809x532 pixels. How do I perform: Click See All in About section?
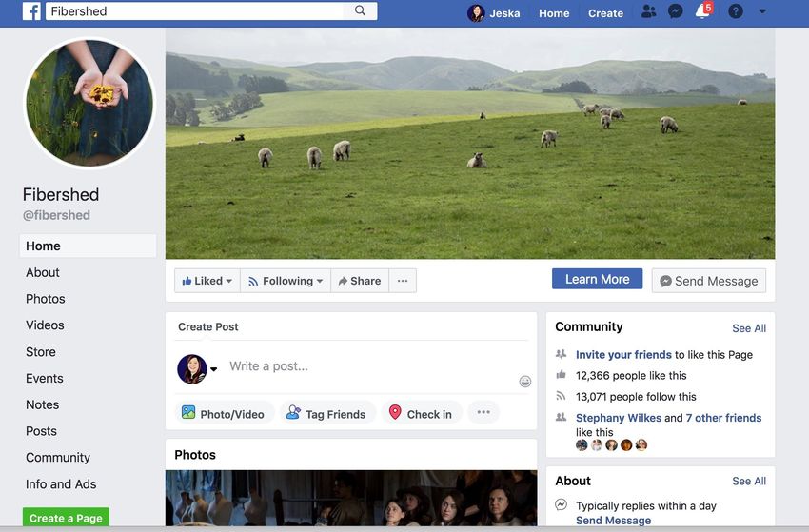749,481
